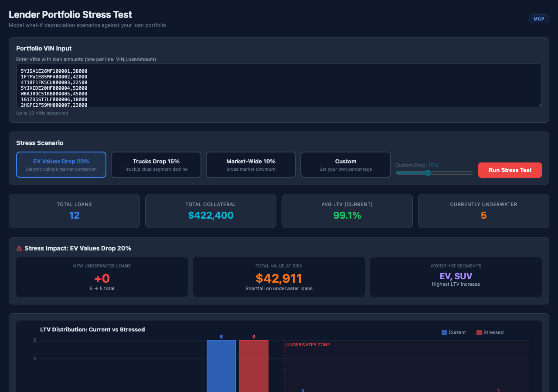Click the Avg LTV (Current) card
Image resolution: width=558 pixels, height=392 pixels.
pos(347,211)
